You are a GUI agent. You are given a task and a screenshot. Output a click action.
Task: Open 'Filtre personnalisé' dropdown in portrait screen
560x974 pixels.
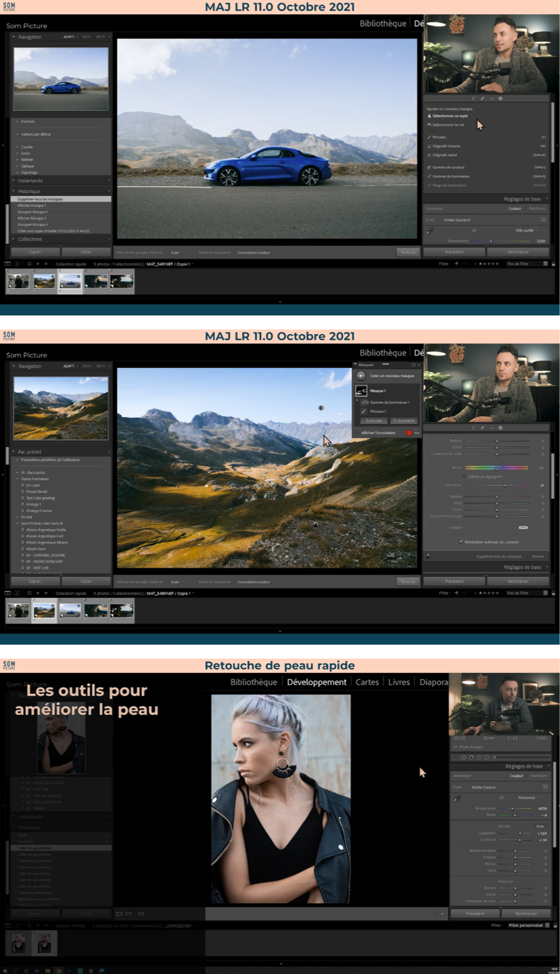(528, 925)
